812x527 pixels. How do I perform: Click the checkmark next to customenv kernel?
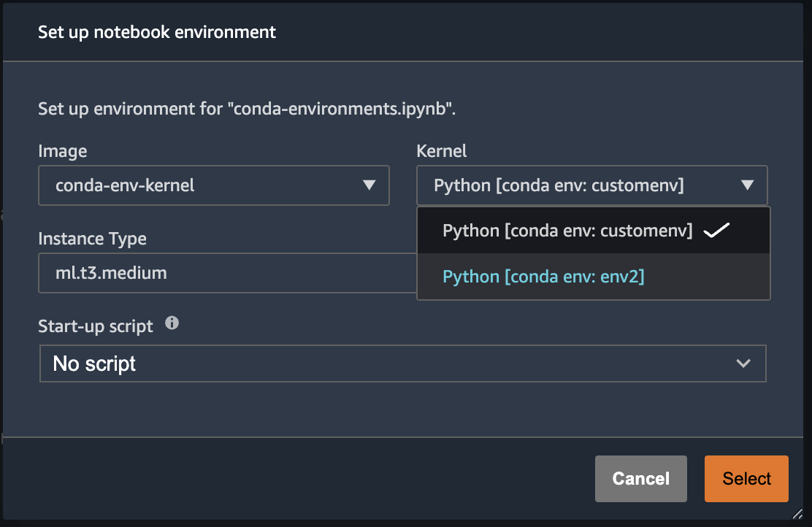click(716, 231)
